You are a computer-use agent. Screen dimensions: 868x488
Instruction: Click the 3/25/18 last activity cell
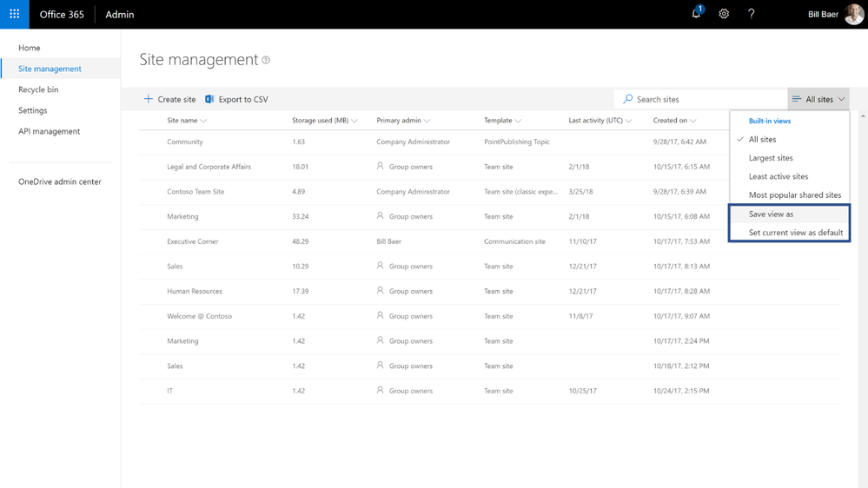pos(580,191)
